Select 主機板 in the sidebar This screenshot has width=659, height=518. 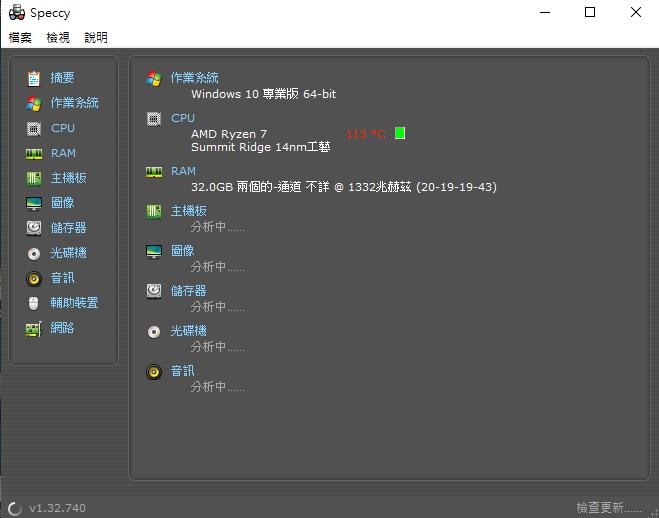69,178
